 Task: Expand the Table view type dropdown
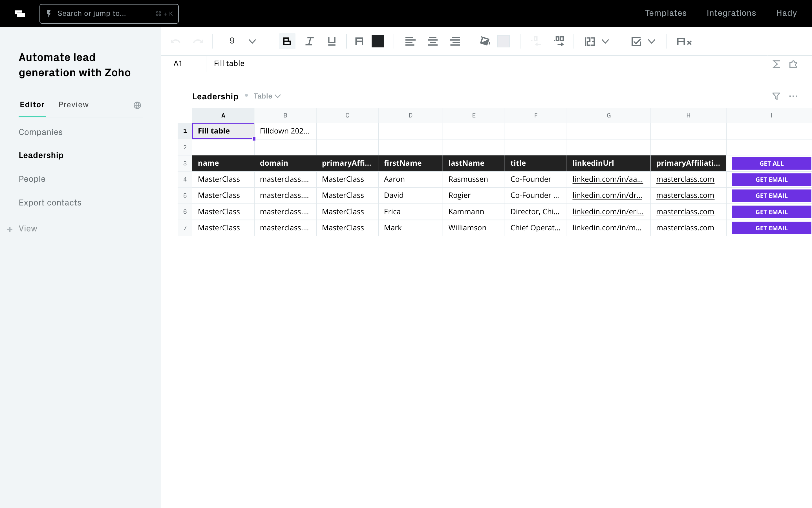pyautogui.click(x=267, y=96)
